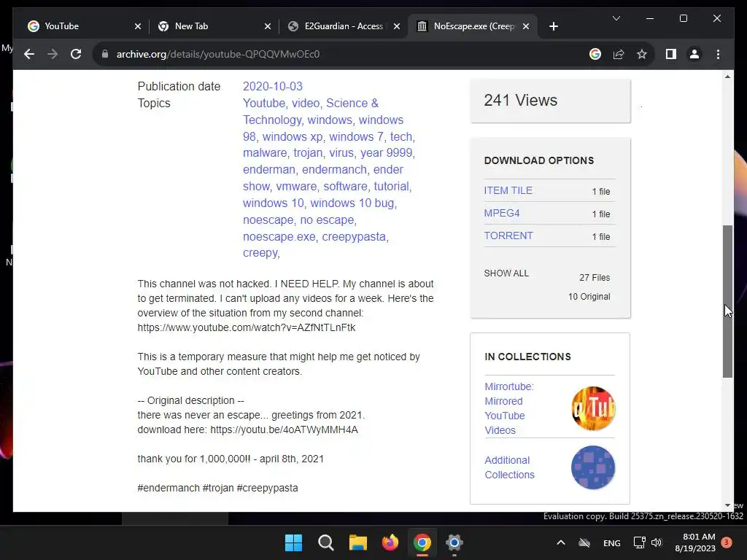Open the Chrome profile menu
747x560 pixels.
tap(694, 54)
